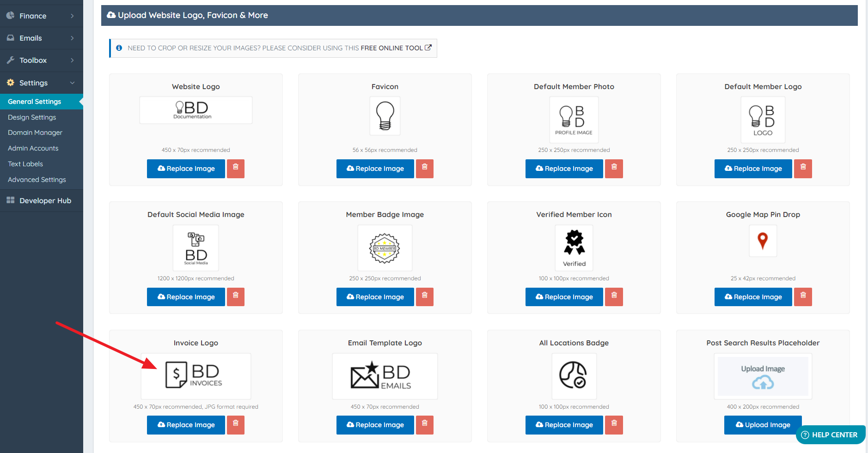This screenshot has width=868, height=453.
Task: Click the Website Logo BD Documentation thumbnail
Action: click(196, 110)
